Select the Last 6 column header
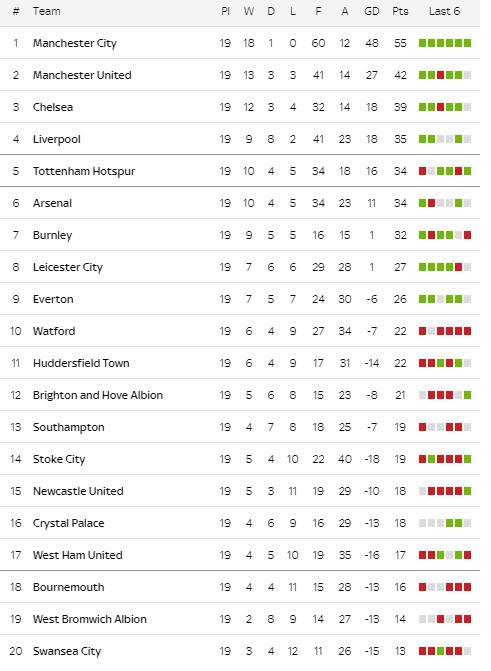The width and height of the screenshot is (491, 671). point(444,11)
